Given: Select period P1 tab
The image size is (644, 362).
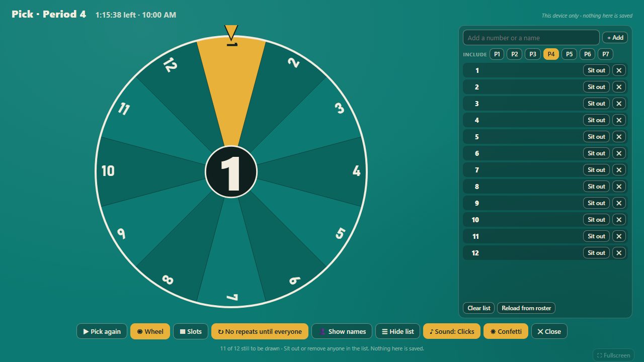Looking at the screenshot, I should pyautogui.click(x=497, y=54).
